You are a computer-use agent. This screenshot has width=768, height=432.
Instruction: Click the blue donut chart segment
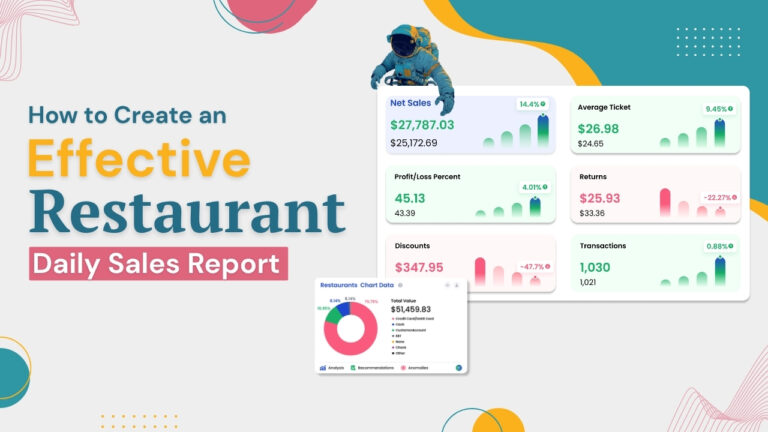click(x=344, y=309)
